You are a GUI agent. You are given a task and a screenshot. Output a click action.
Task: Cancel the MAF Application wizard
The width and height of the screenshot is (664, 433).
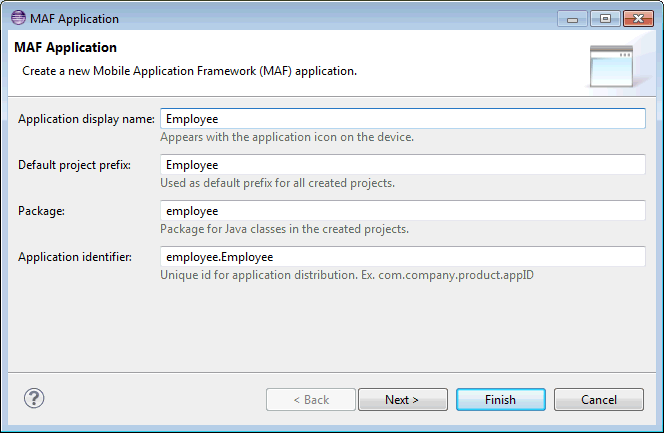pos(599,400)
